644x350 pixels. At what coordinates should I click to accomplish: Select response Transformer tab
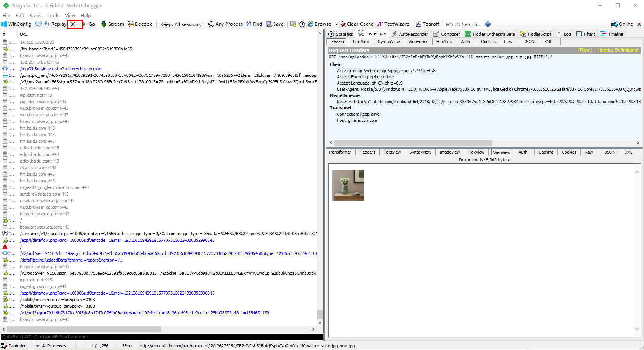(340, 152)
